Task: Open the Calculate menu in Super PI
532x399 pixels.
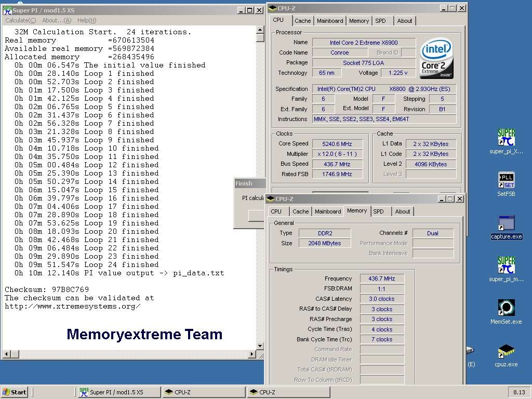Action: [21, 20]
